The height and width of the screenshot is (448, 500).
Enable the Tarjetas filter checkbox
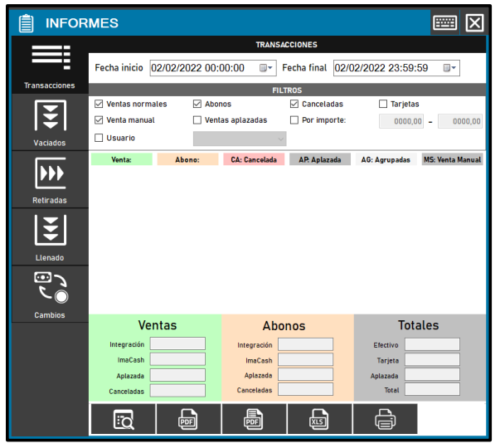(383, 105)
